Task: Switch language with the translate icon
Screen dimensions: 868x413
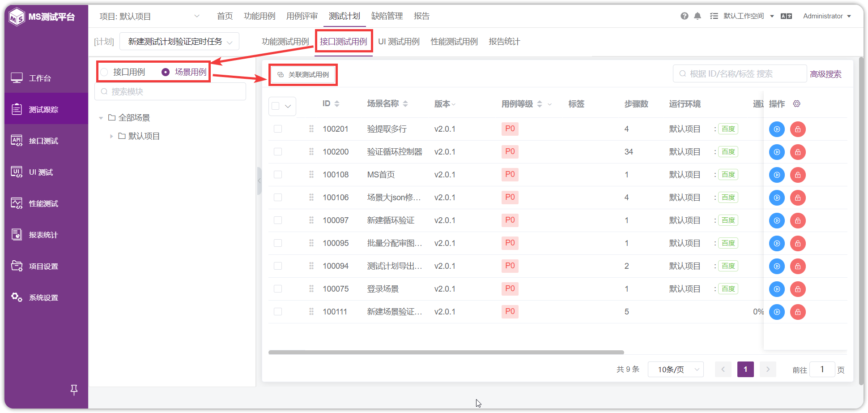Action: pos(786,16)
